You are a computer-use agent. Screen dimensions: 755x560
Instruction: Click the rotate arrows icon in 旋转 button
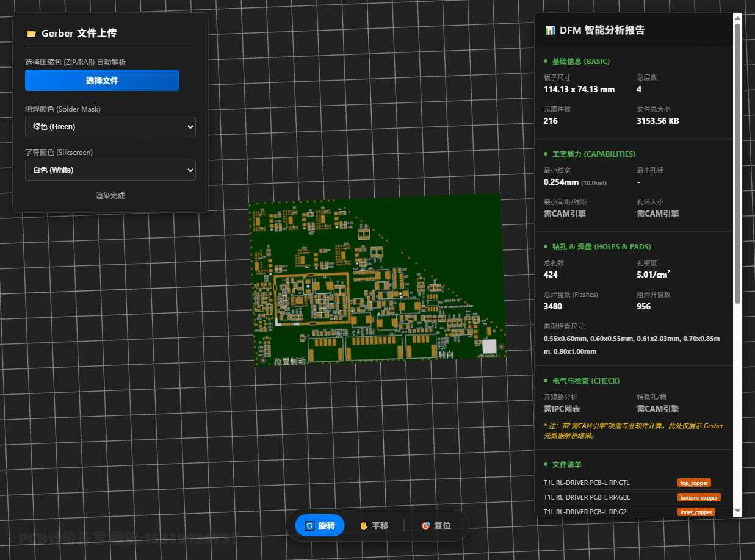point(309,525)
